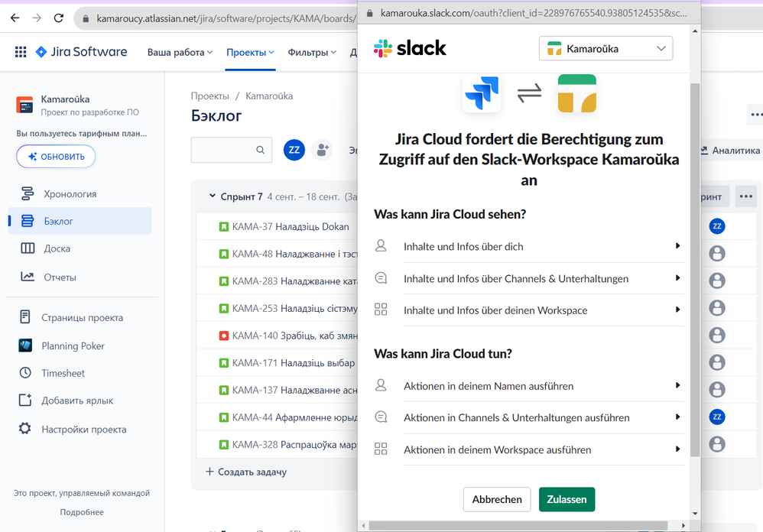Open issue KAMA-253 Наладзіць сістэму
The width and height of the screenshot is (763, 532).
[x=295, y=308]
